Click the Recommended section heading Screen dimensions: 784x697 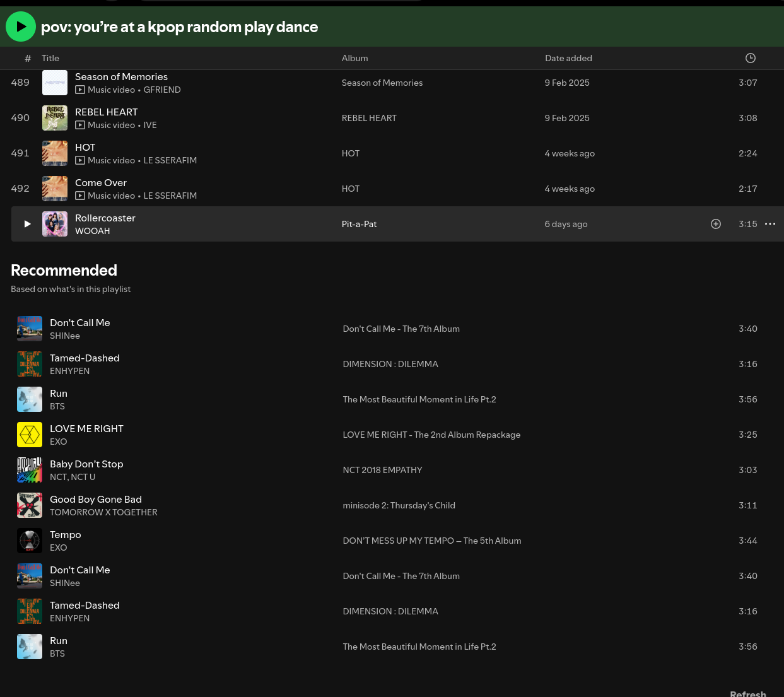point(64,270)
